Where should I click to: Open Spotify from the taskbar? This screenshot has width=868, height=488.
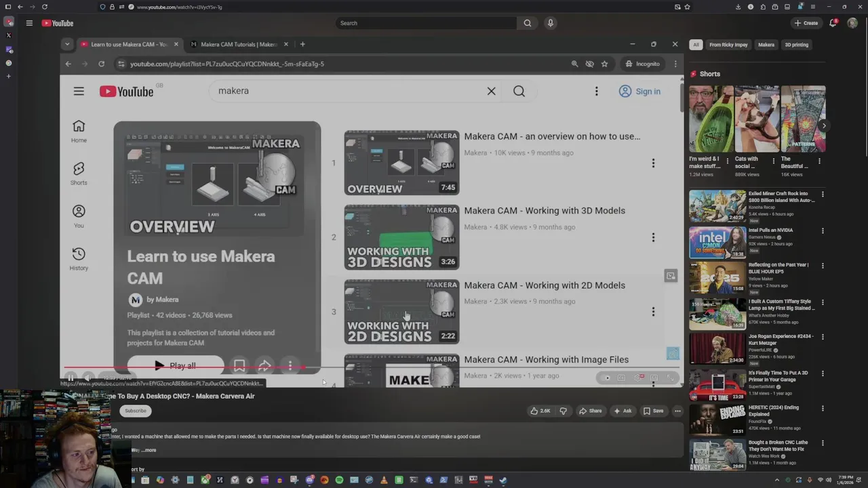339,481
